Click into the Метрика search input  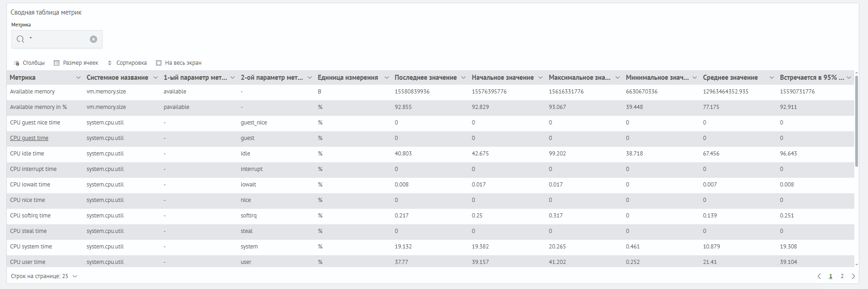click(x=57, y=39)
